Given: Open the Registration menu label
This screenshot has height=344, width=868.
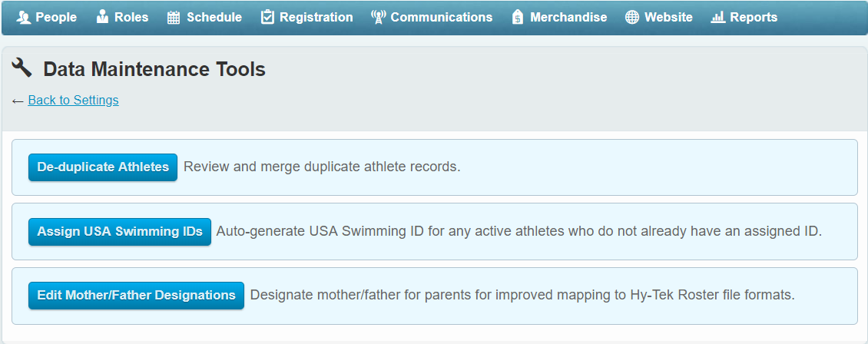Looking at the screenshot, I should 316,17.
